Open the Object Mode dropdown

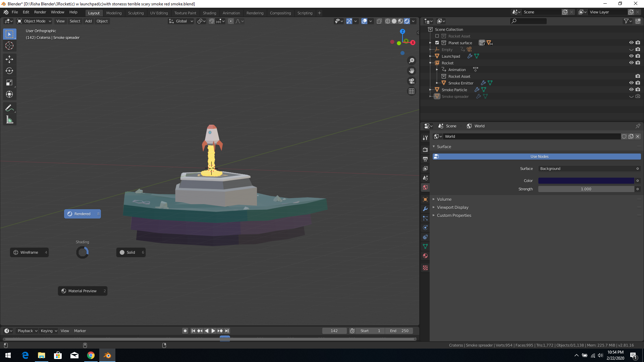[x=34, y=21]
